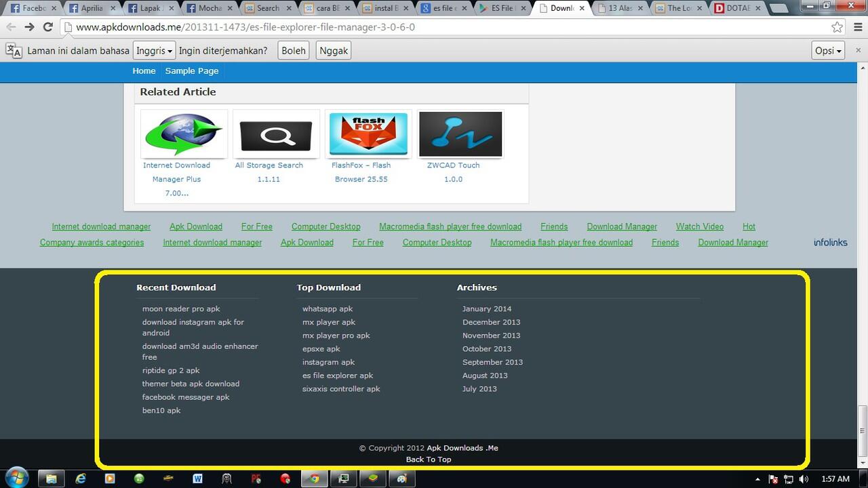Open Microsoft Word from the taskbar
Viewport: 868px width, 488px height.
[x=197, y=479]
